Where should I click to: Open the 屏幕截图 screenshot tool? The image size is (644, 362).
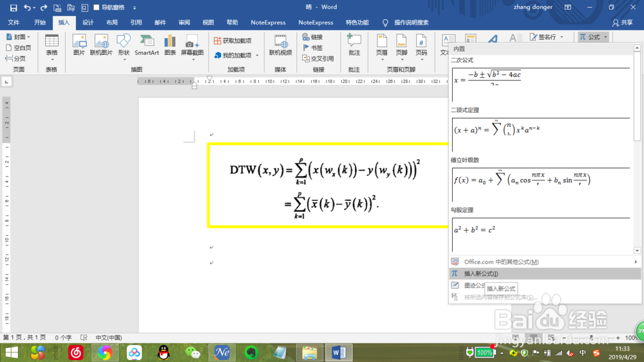coord(192,47)
